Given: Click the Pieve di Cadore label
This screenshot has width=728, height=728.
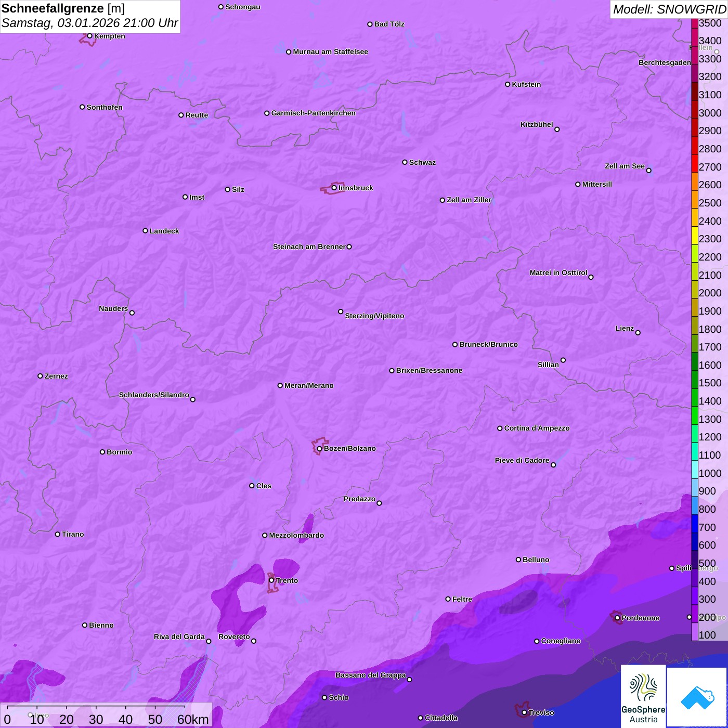Looking at the screenshot, I should click(522, 460).
